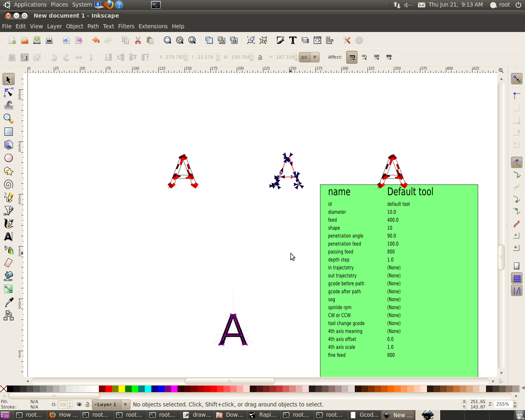Click the Save document icon
Viewport: 525px width, 420px height.
(x=37, y=40)
